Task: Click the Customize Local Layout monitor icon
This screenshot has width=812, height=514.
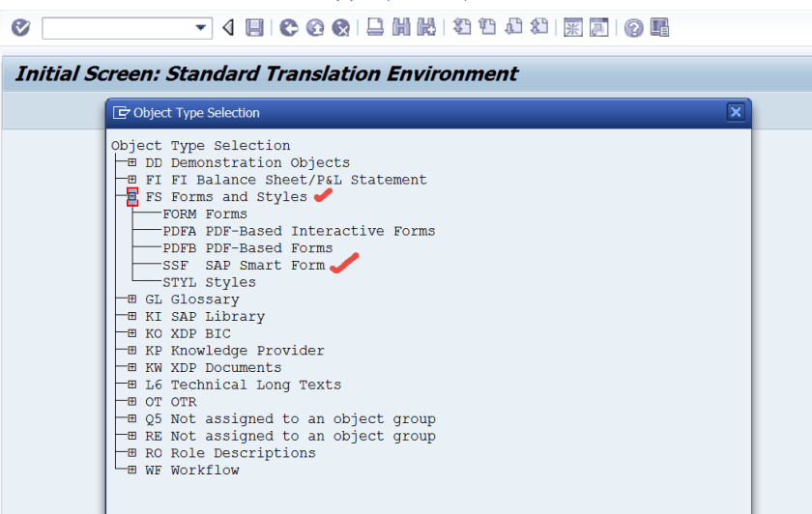Action: click(659, 27)
